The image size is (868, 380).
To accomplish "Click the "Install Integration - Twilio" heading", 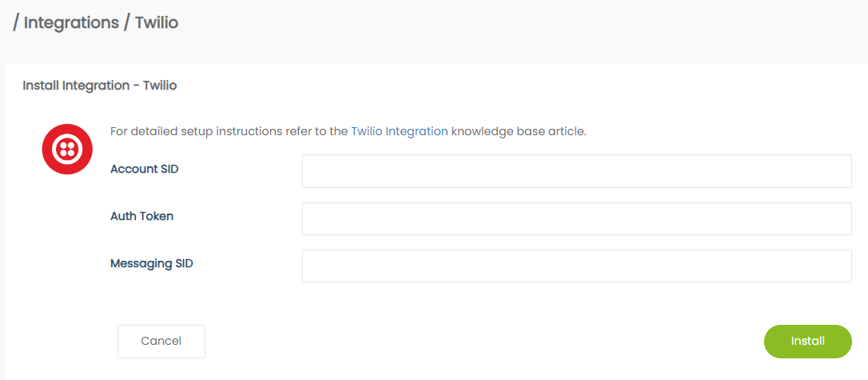I will pos(99,86).
